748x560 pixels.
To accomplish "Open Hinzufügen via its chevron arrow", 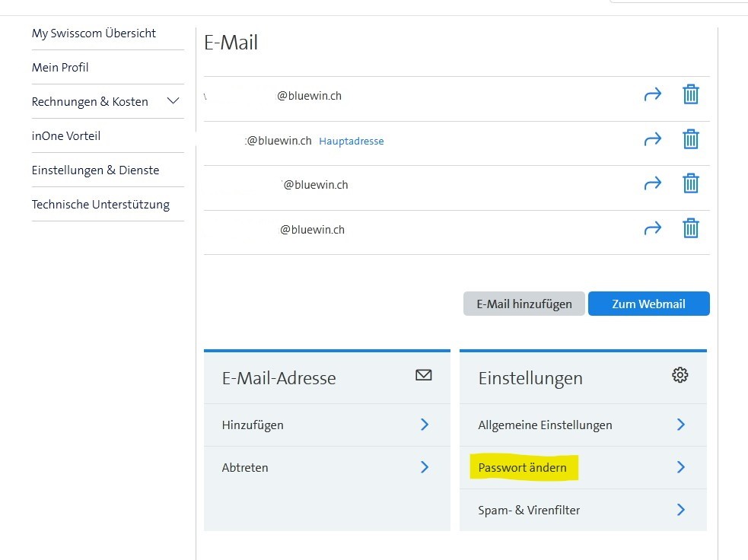I will (x=425, y=425).
